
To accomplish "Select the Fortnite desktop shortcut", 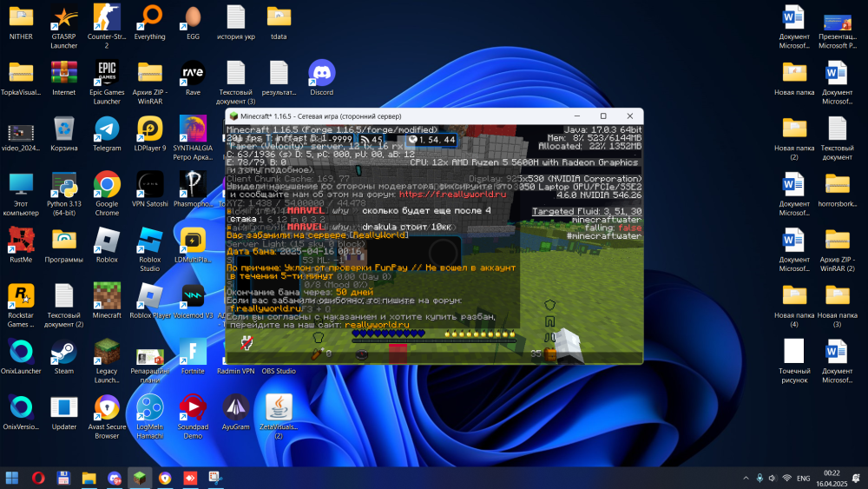I will (x=193, y=356).
